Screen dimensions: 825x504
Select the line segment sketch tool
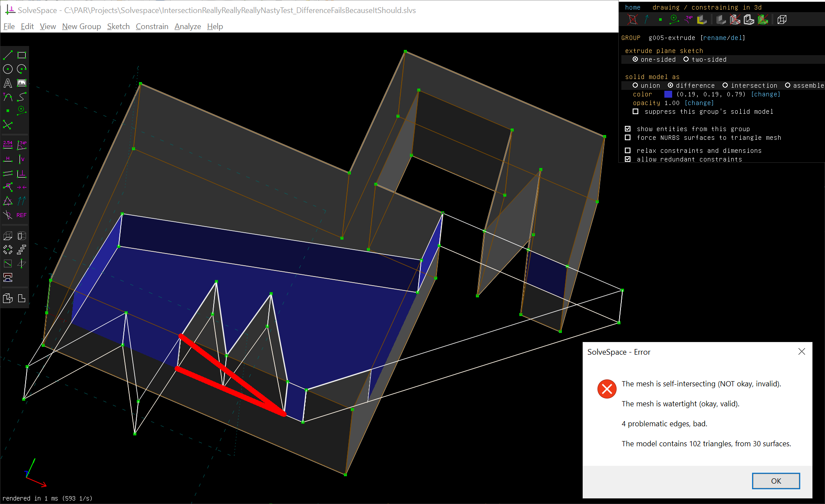8,55
